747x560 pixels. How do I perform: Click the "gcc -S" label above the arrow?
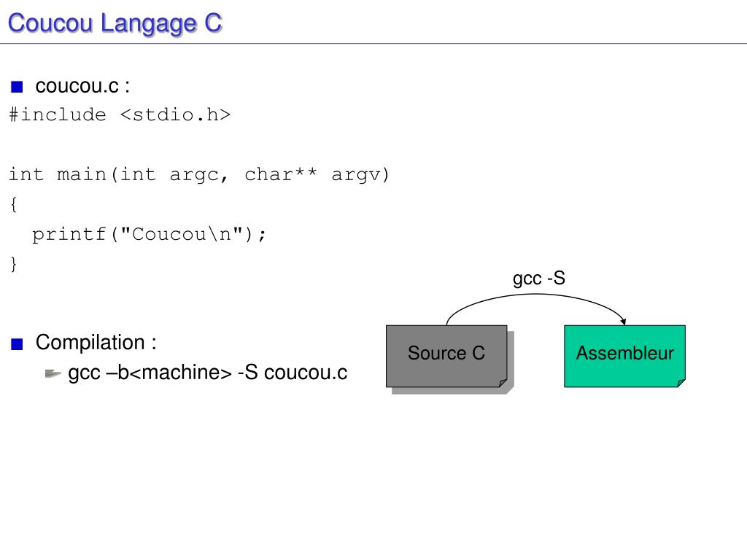point(539,279)
